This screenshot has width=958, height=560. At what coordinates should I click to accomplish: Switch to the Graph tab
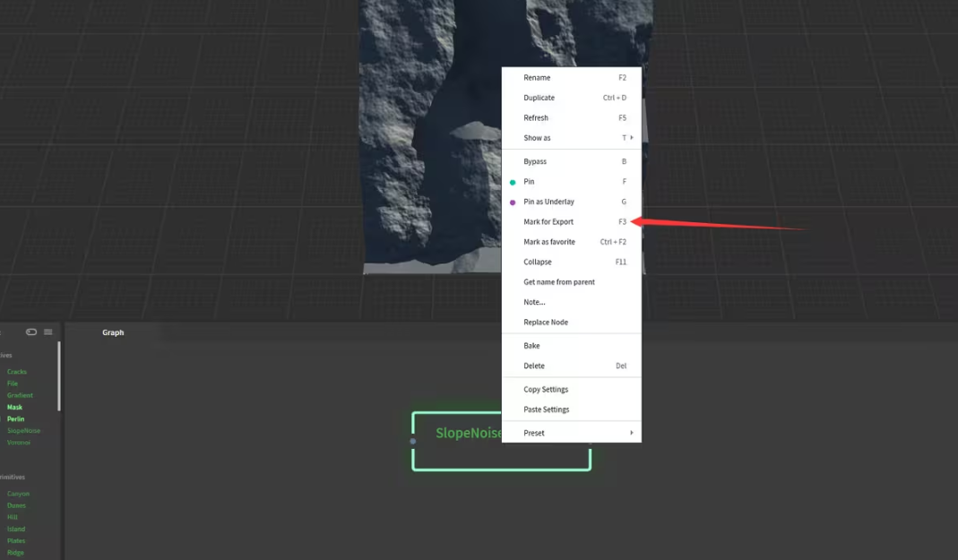tap(113, 332)
